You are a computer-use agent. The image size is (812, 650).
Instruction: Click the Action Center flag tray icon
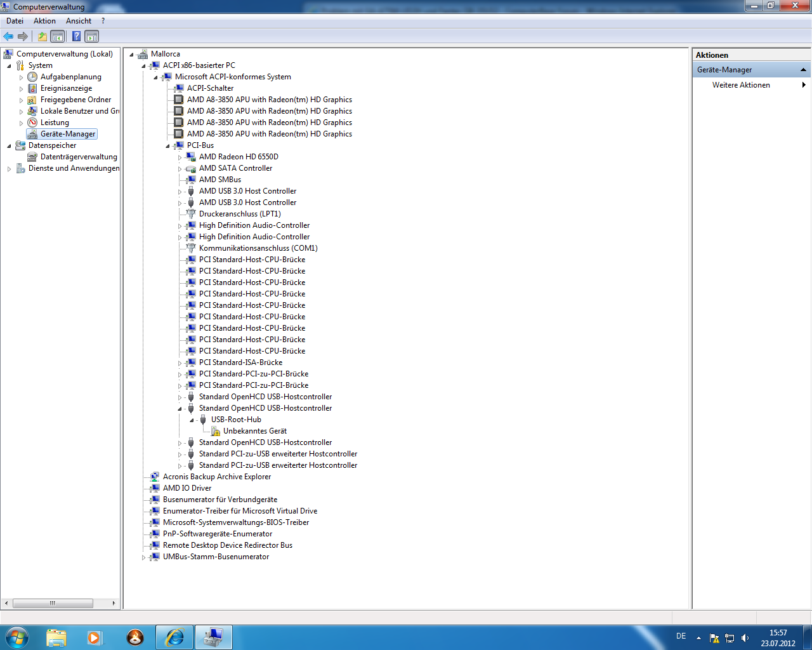click(715, 638)
